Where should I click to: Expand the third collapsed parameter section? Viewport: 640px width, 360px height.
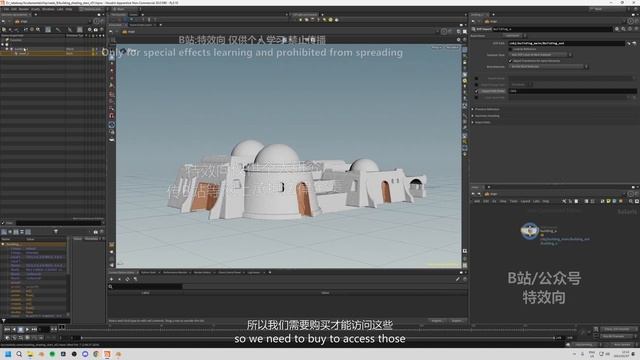(473, 122)
